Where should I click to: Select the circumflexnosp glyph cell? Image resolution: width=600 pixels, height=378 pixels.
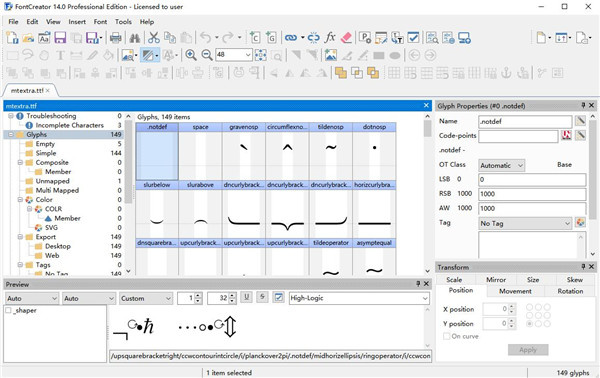coord(287,151)
